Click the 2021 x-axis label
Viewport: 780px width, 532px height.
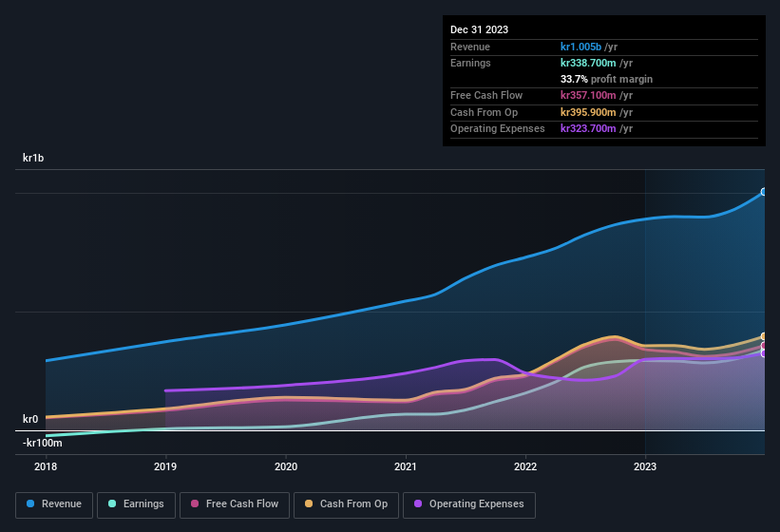click(x=406, y=466)
